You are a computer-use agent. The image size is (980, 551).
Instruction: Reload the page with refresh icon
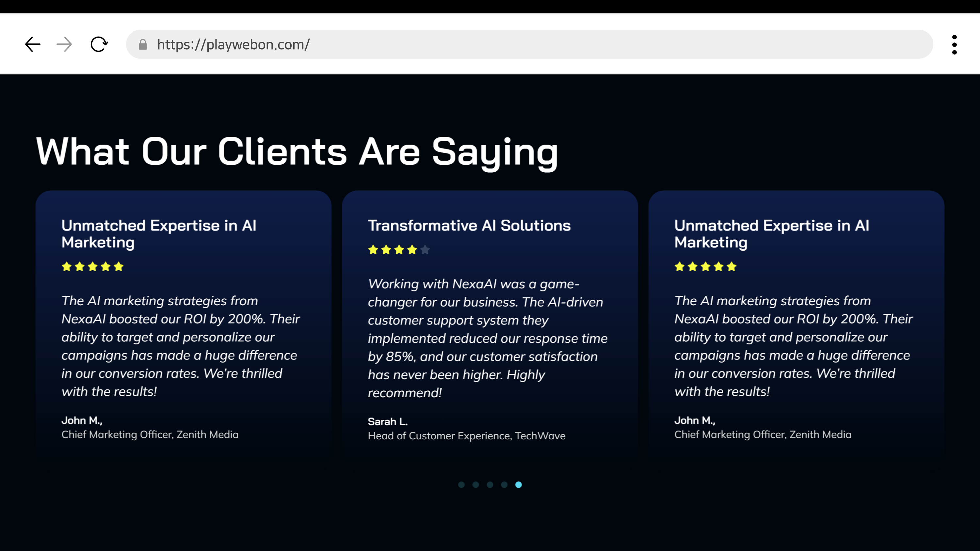99,44
